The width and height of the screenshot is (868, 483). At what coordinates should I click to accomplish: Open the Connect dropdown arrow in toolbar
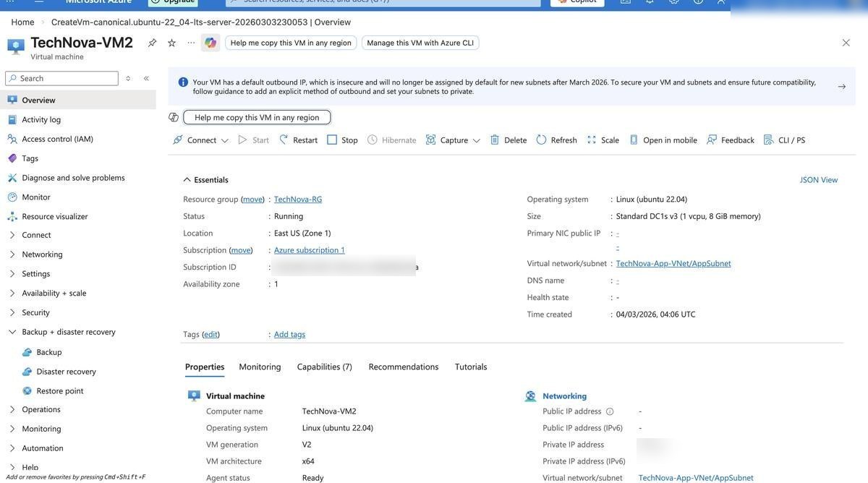click(x=225, y=140)
